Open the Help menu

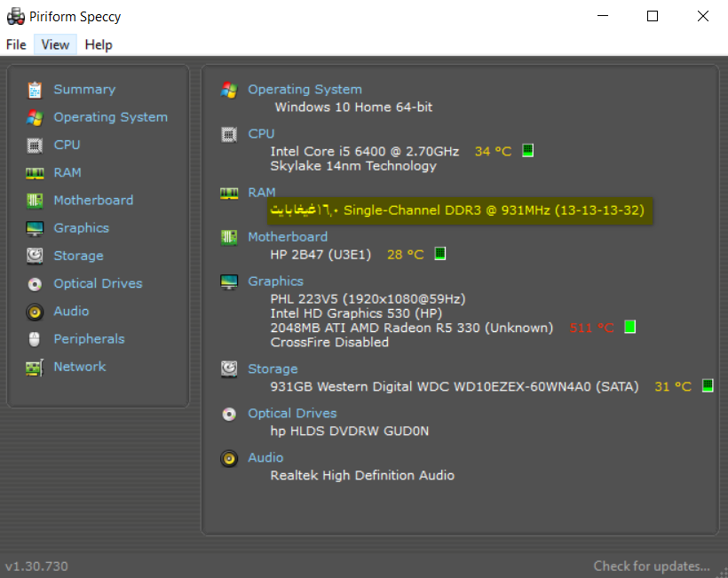click(x=99, y=44)
